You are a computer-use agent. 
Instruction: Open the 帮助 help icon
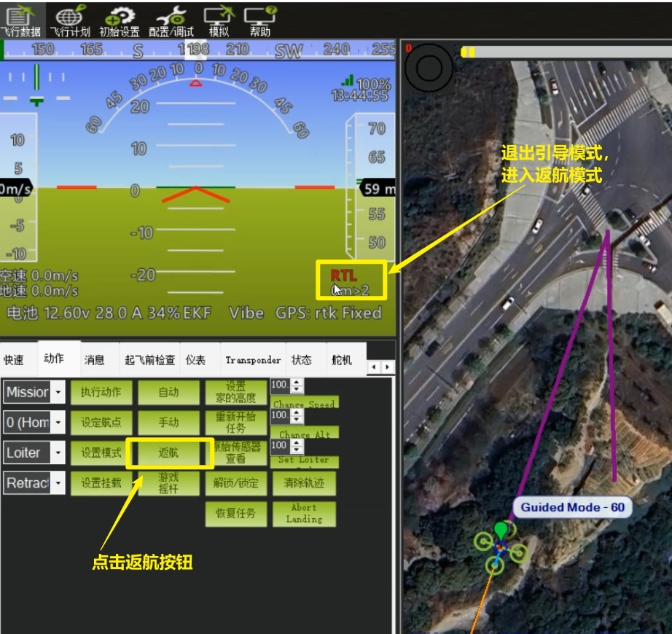click(x=260, y=20)
